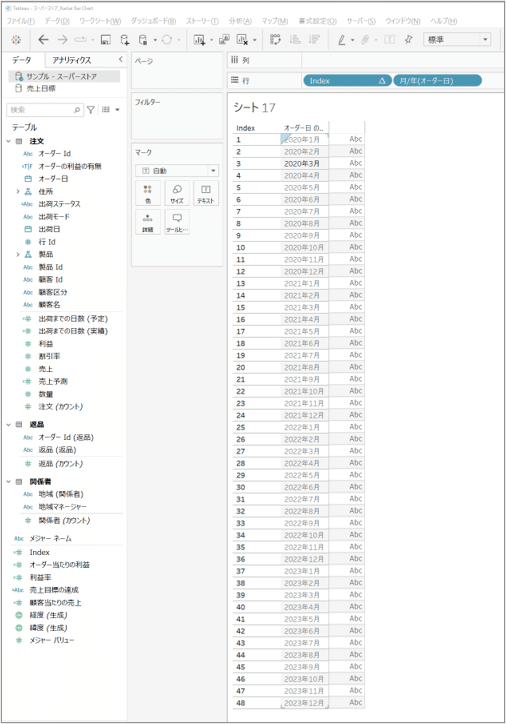
Task: Open the マーク type 自動 dropdown
Action: [x=177, y=171]
